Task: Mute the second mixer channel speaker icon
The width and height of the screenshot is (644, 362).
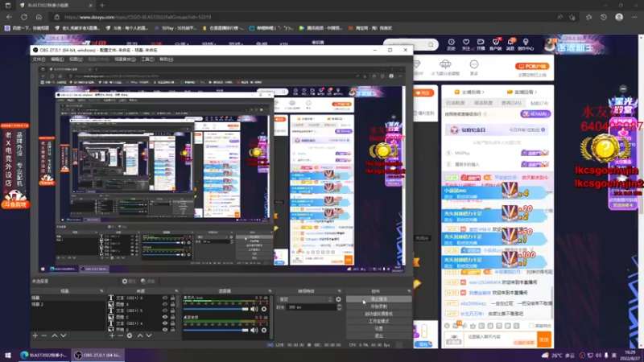Action: pos(254,330)
